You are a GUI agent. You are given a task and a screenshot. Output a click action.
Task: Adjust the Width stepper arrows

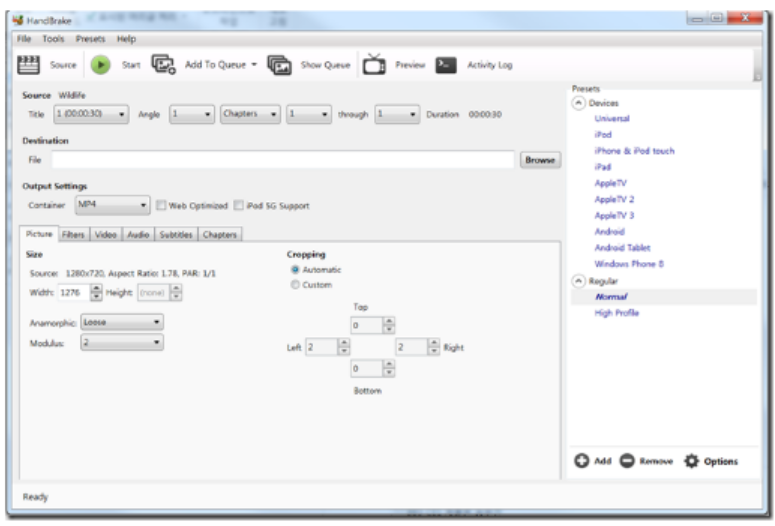[96, 293]
